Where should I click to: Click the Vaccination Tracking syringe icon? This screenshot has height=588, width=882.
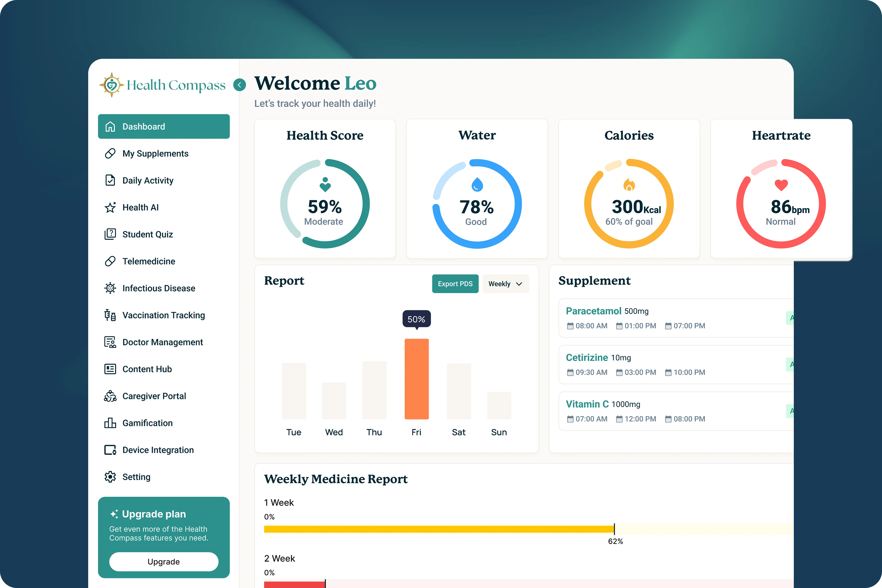tap(110, 315)
